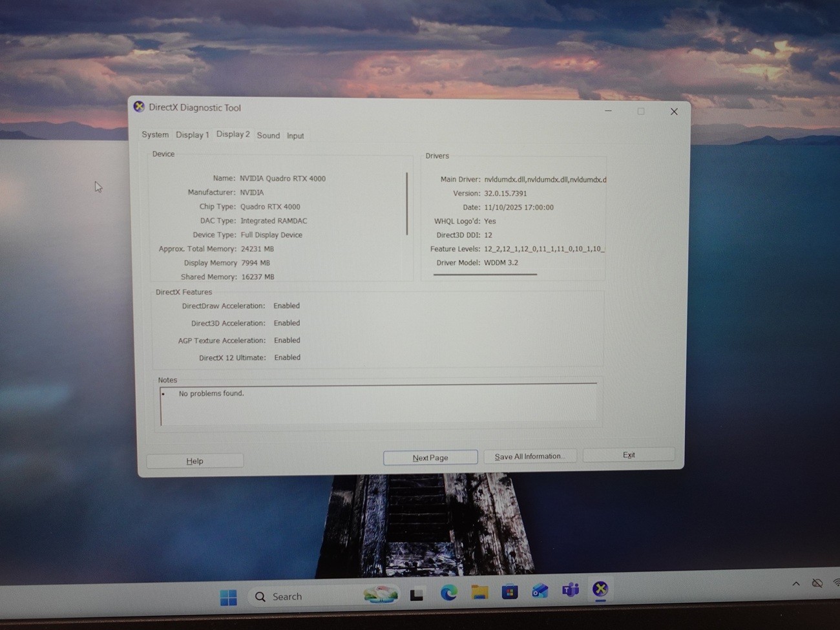The width and height of the screenshot is (840, 630).
Task: Open Microsoft Teams from taskbar
Action: pyautogui.click(x=571, y=590)
